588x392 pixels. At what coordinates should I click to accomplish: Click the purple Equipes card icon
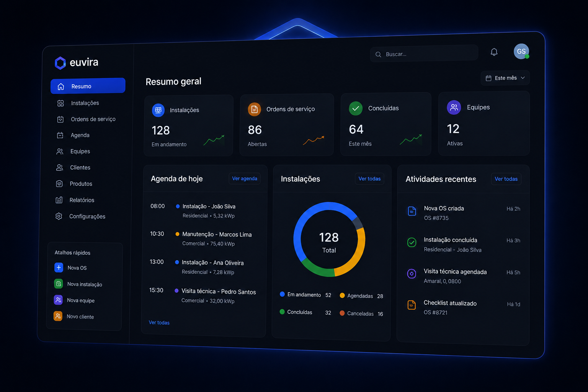(454, 108)
